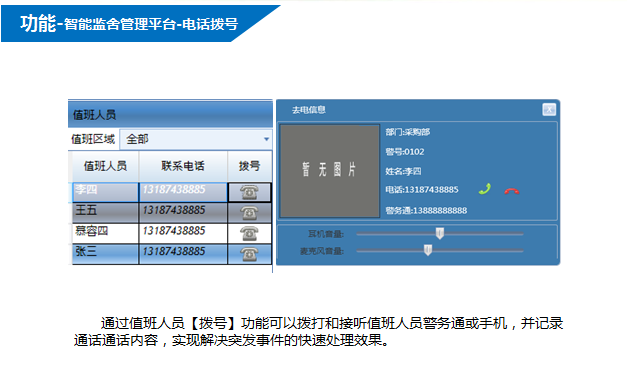Viewport: 627px width, 382px height.
Task: Select 张三 in the duty list
Action: pos(105,254)
